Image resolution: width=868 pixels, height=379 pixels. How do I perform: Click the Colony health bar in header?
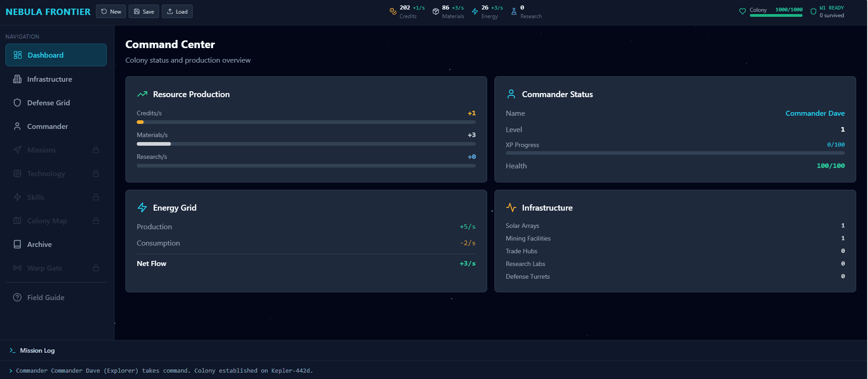pyautogui.click(x=776, y=15)
